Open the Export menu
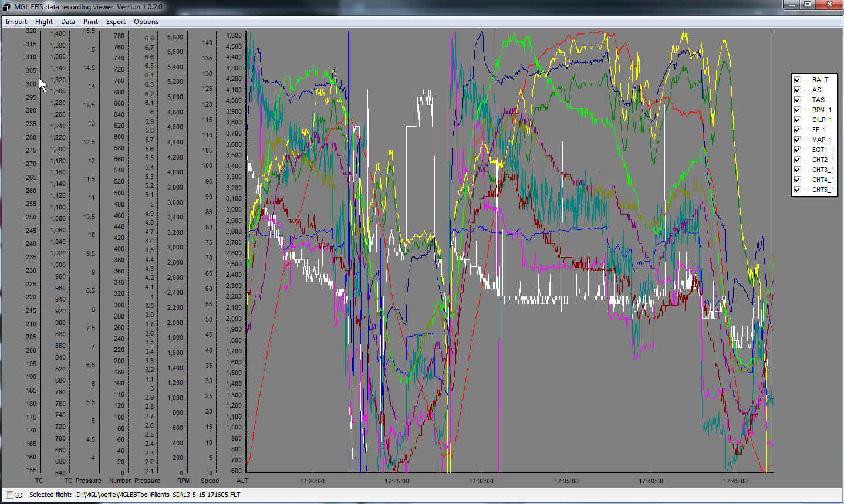This screenshot has width=844, height=504. (x=116, y=22)
